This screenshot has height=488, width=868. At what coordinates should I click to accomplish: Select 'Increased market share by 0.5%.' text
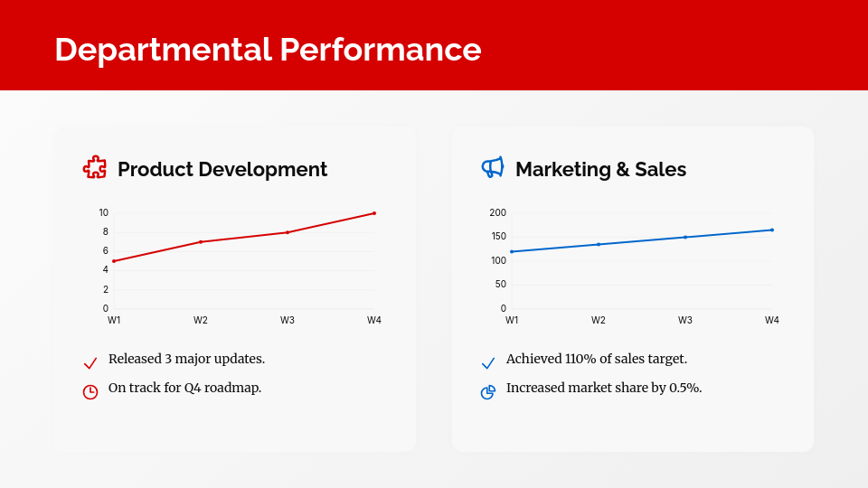coord(604,388)
